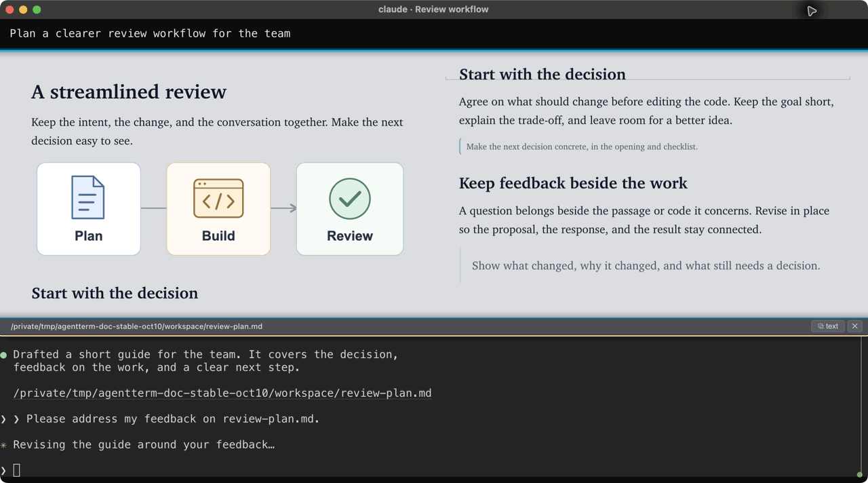
Task: Click the paragraph starting "Keep the intent, the change"
Action: tap(217, 132)
